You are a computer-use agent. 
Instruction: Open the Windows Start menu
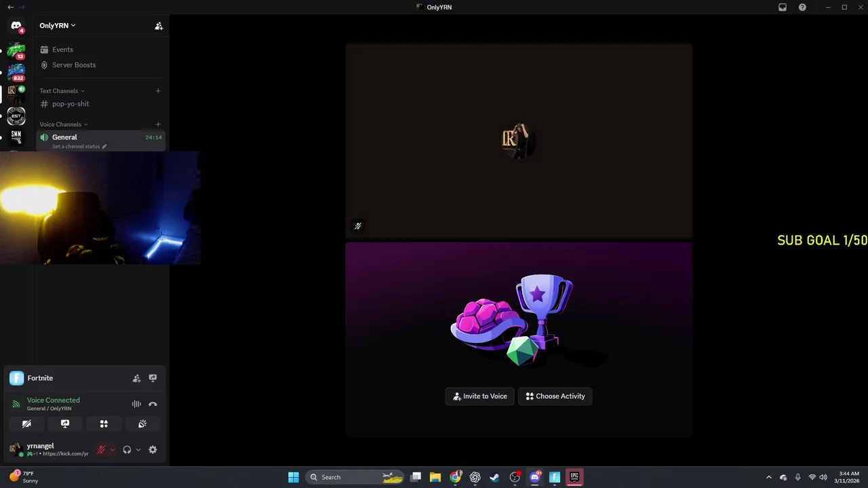(294, 477)
